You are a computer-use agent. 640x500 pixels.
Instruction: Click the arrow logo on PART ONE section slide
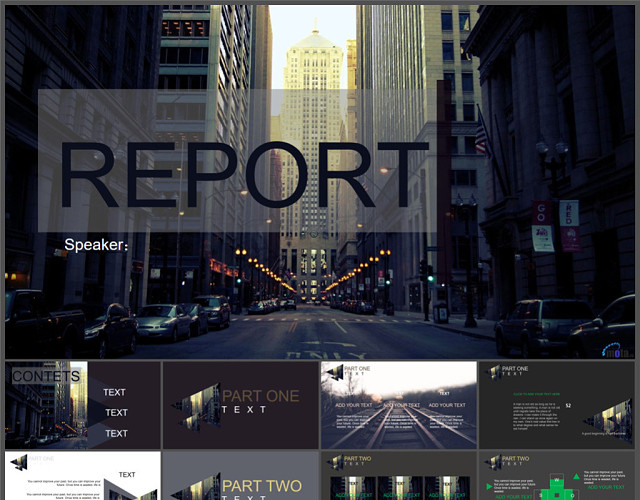197,407
